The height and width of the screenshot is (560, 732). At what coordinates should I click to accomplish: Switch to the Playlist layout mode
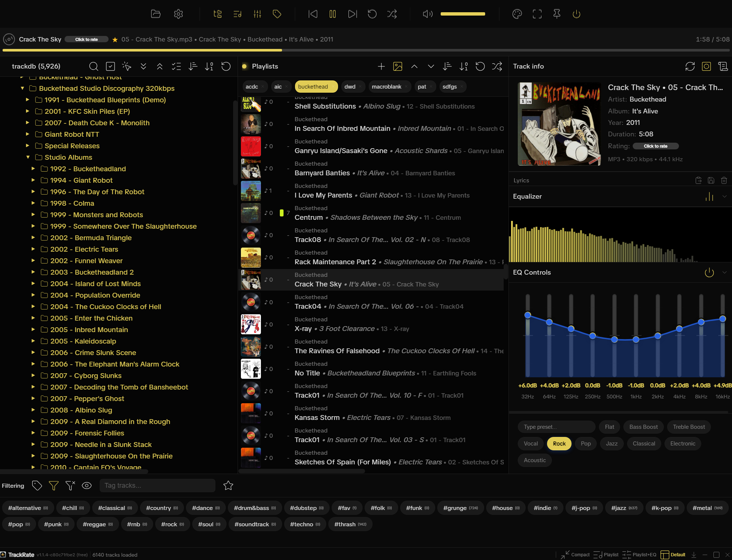click(607, 554)
